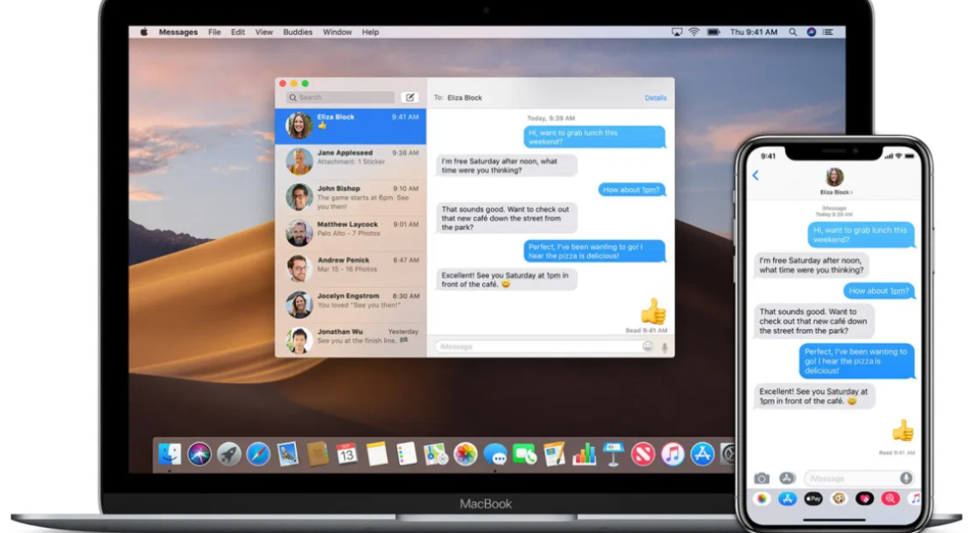Open the Buddies menu
Viewport: 980px width, 533px height.
click(297, 32)
